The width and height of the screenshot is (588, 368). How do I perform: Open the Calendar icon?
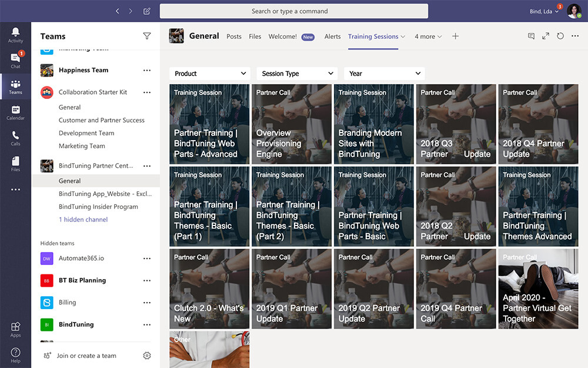tap(15, 112)
